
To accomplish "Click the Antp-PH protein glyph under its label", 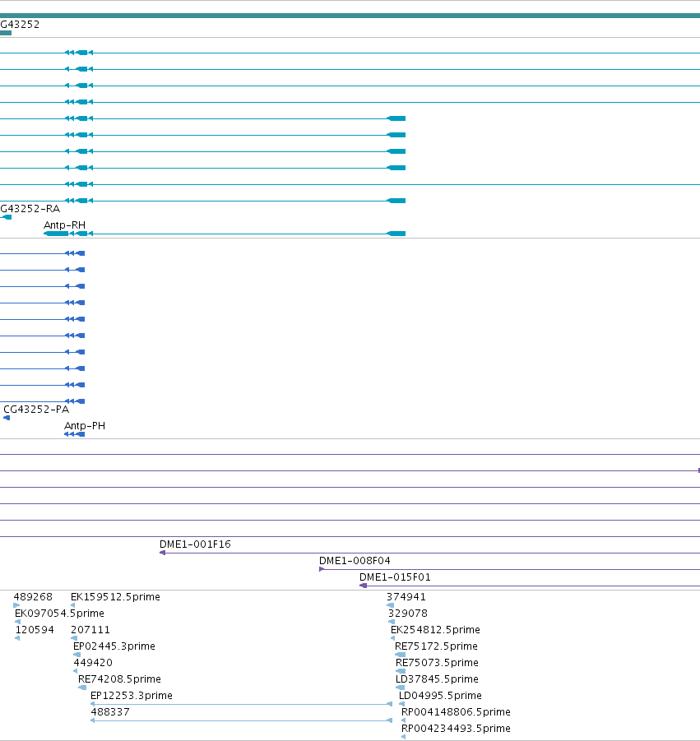I will point(75,435).
